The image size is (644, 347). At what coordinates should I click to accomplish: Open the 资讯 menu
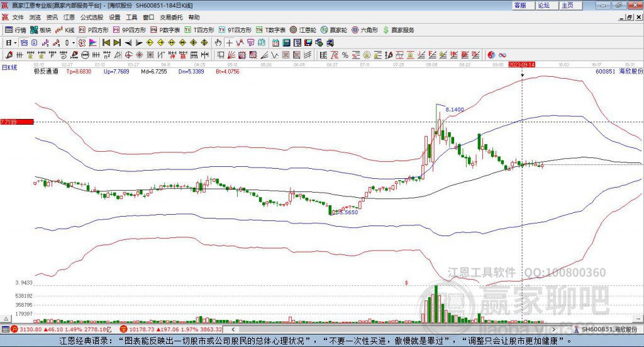pyautogui.click(x=52, y=17)
